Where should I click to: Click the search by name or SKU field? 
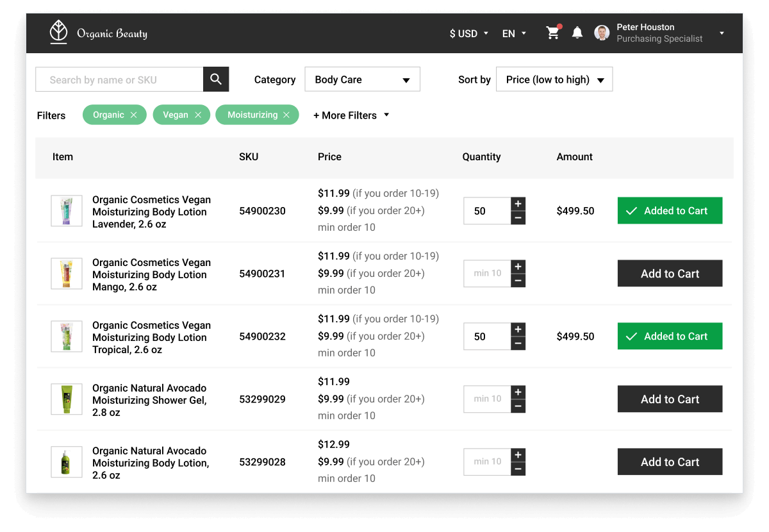119,79
